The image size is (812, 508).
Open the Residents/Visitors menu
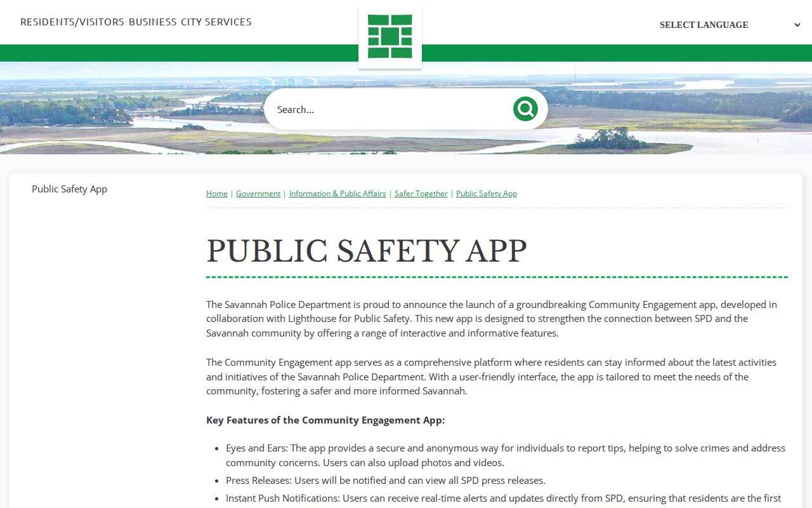[x=72, y=22]
